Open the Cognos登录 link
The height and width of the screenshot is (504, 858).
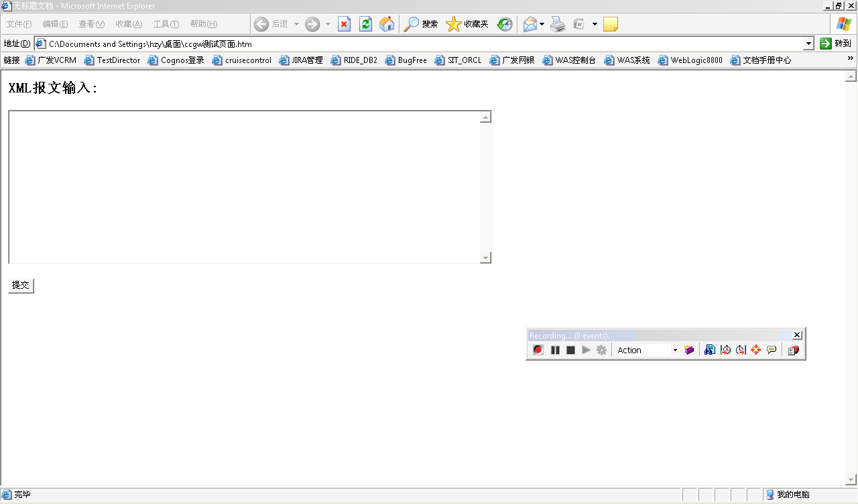click(x=176, y=60)
